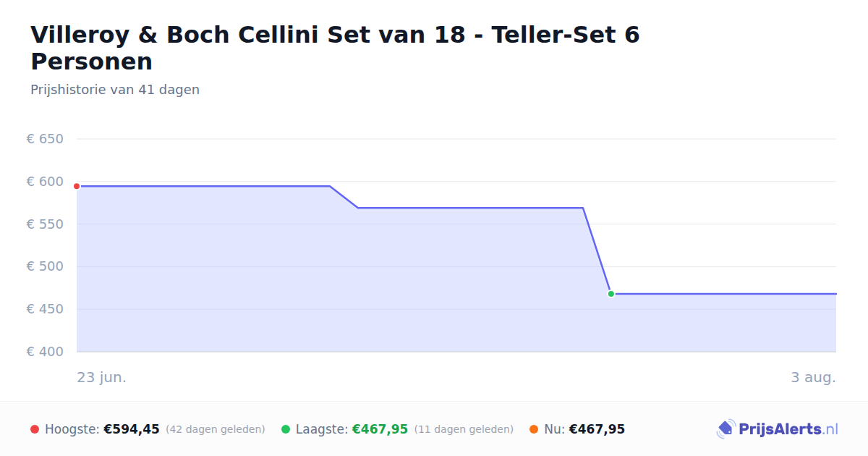Viewport: 868px width, 456px height.
Task: Click the red highest-price dot on the chart line
Action: click(x=77, y=186)
